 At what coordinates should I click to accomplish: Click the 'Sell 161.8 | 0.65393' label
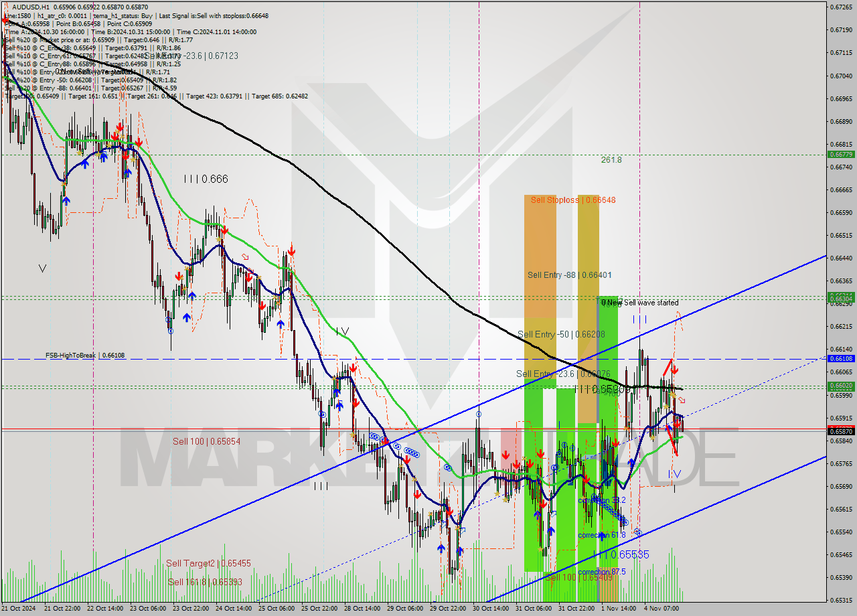coord(205,582)
